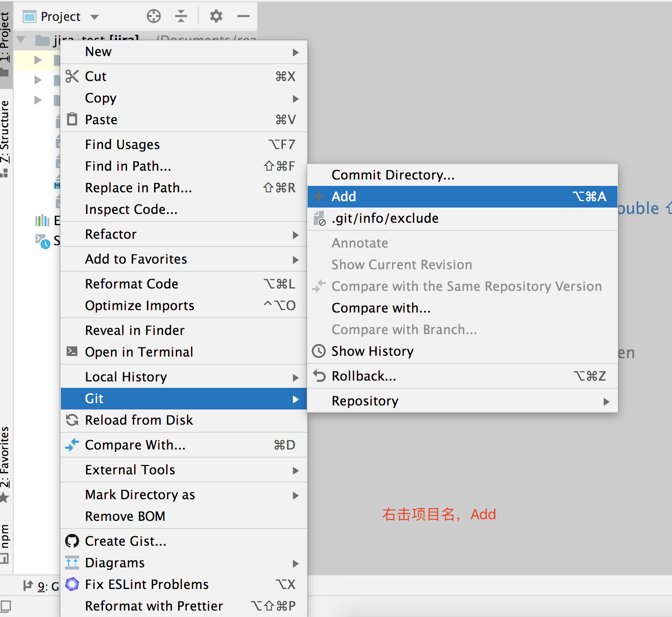Open the New submenu
Screen dimensions: 672x617
[184, 52]
